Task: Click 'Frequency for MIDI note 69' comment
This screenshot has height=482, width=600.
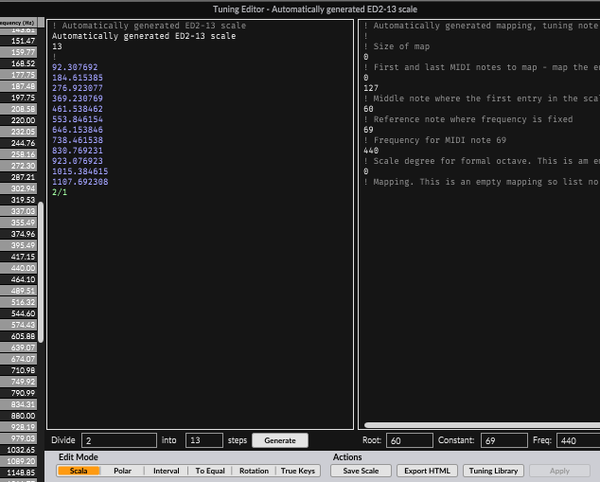Action: [x=435, y=140]
